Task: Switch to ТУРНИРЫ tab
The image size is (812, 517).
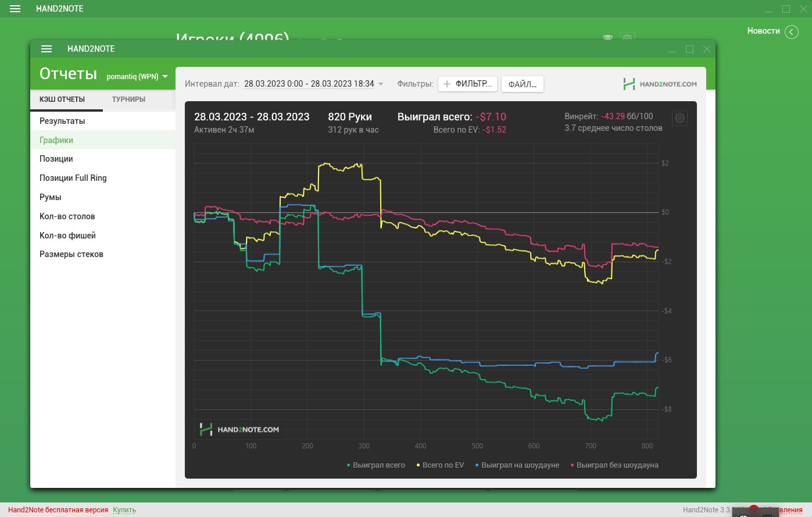Action: point(128,99)
